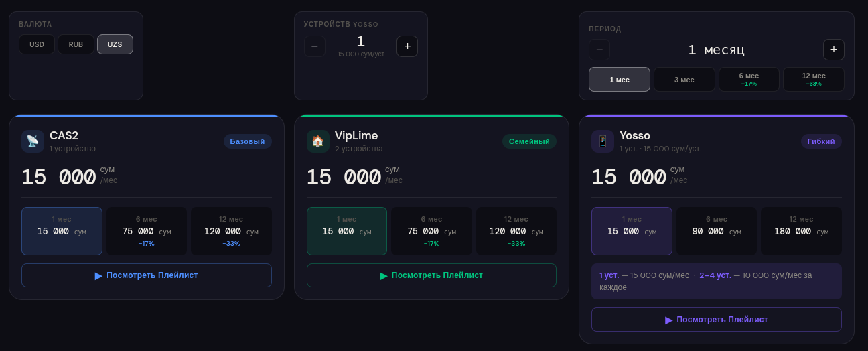
Task: Select RUB as the currency
Action: (76, 44)
